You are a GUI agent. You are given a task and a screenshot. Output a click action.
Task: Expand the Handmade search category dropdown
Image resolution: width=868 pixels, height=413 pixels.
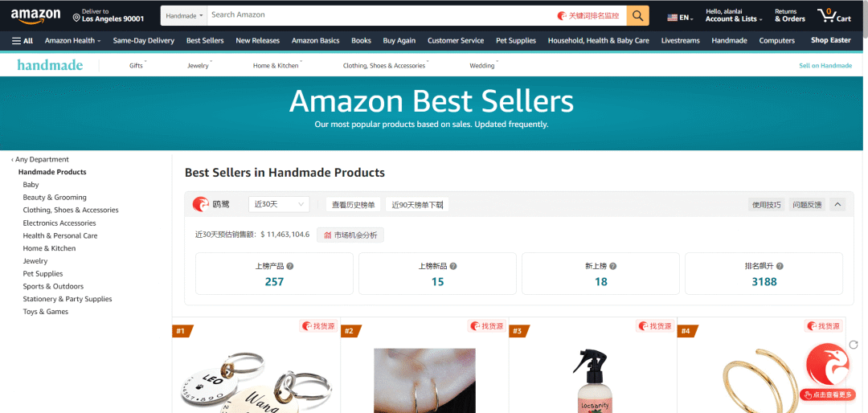point(184,15)
